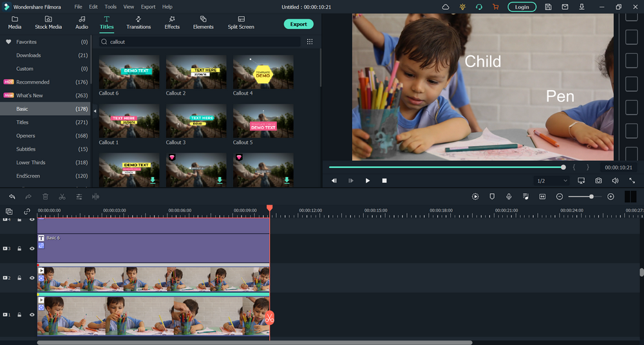Image resolution: width=644 pixels, height=345 pixels.
Task: Select the Lower Thirds category
Action: (x=45, y=162)
